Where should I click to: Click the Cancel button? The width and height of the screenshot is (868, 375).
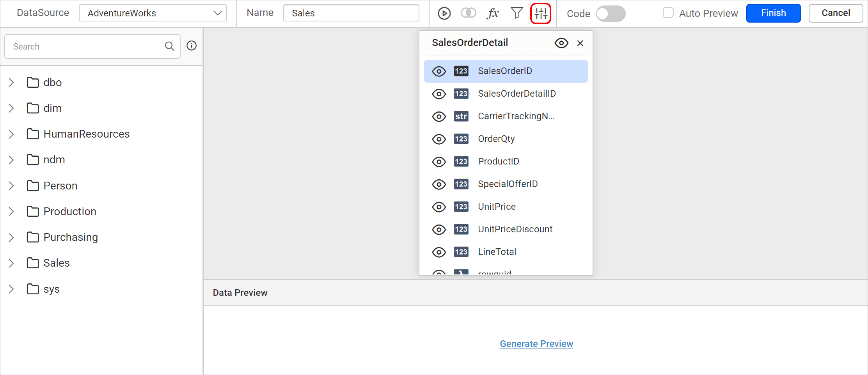836,13
